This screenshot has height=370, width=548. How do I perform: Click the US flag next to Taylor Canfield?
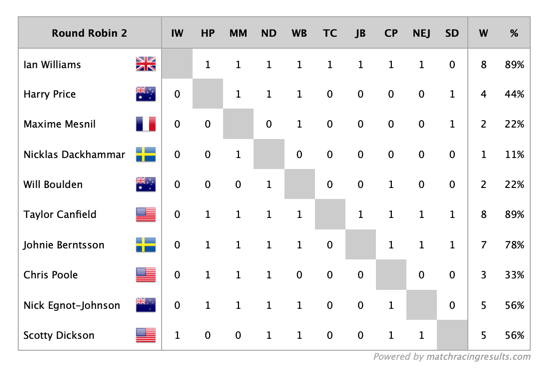tap(146, 215)
